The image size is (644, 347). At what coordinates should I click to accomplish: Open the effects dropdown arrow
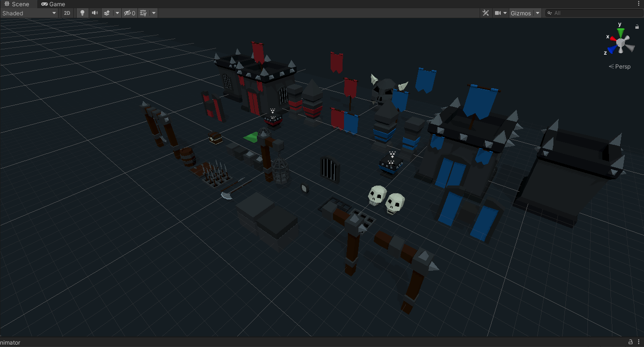pos(117,13)
